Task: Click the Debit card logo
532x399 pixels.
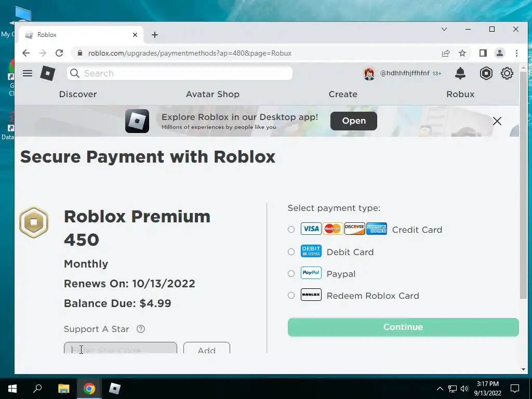Action: click(x=311, y=251)
